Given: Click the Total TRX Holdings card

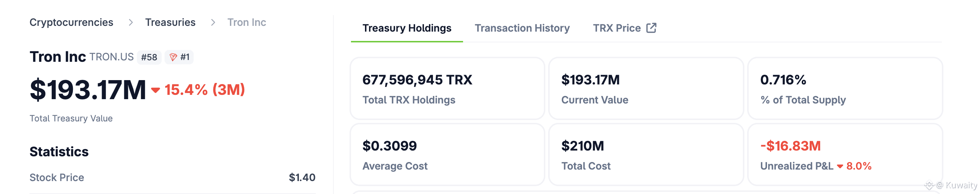Looking at the screenshot, I should tap(447, 89).
